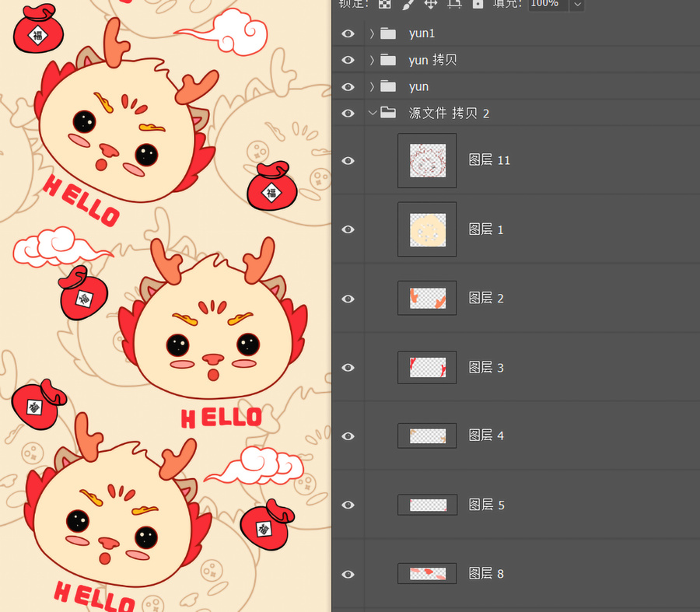Screen dimensions: 700x612
Task: Toggle lock image pixels brush icon
Action: [x=408, y=4]
